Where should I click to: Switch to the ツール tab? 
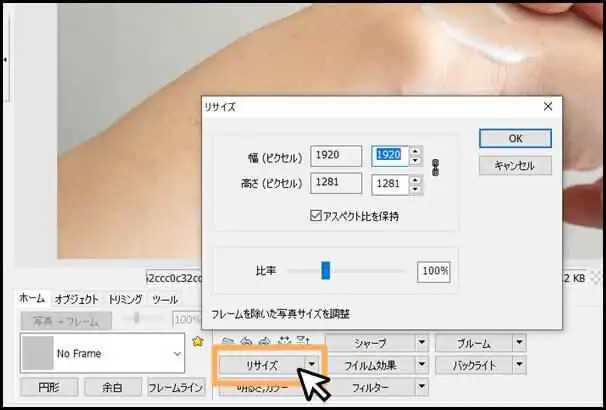[165, 299]
